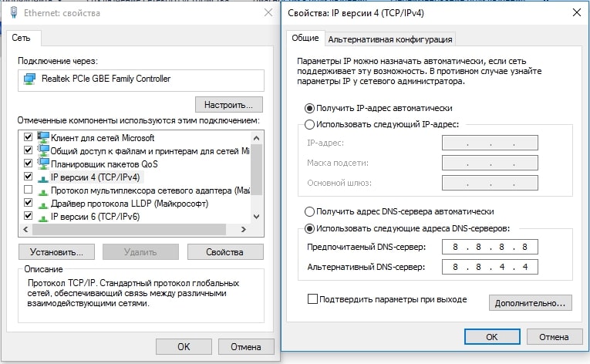Viewport: 590px width, 364px height.
Task: Select Планировщик пакетов QoS row text
Action: 104,164
